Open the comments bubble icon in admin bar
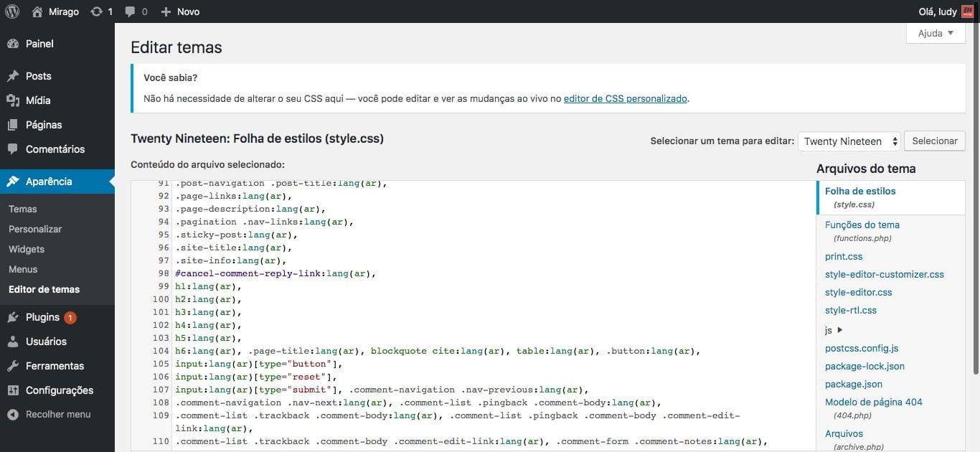The image size is (980, 452). tap(130, 11)
